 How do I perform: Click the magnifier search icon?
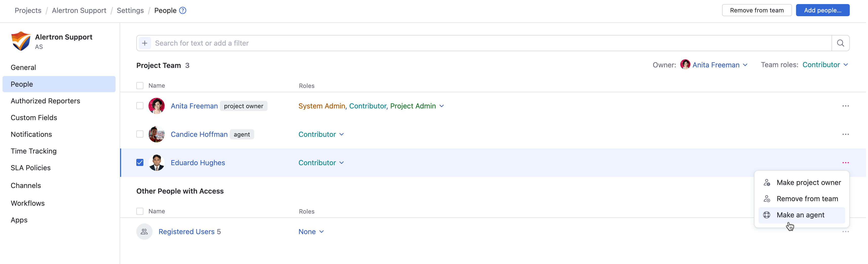840,43
